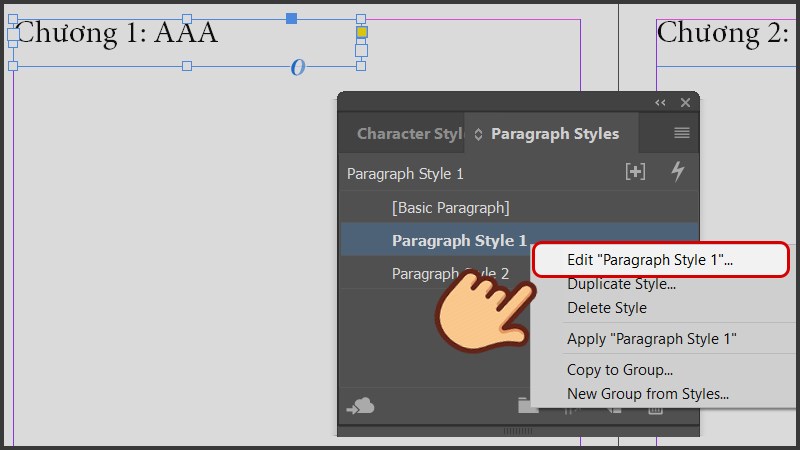Image resolution: width=800 pixels, height=450 pixels.
Task: Cycle panel view via Paragraph Styles tab arrows
Action: coord(478,134)
